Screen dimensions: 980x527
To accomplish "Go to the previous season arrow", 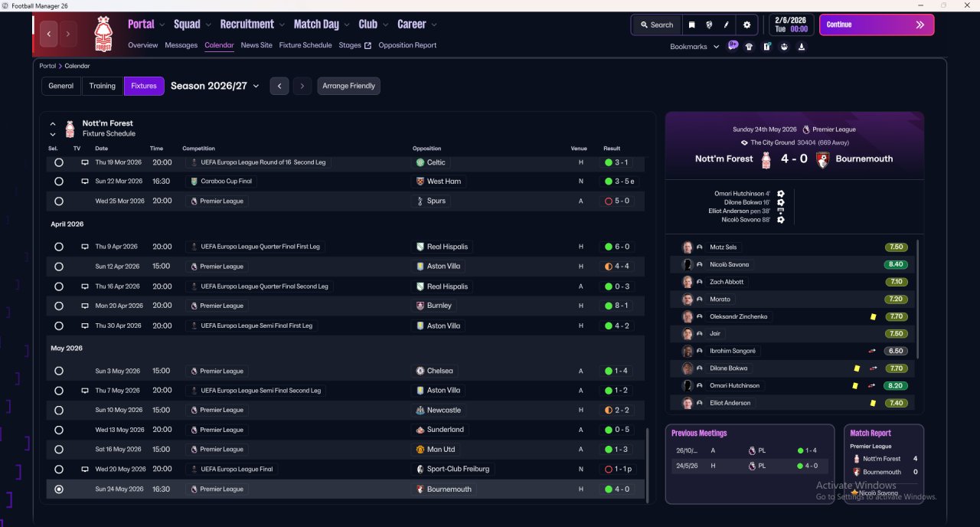I will [279, 86].
